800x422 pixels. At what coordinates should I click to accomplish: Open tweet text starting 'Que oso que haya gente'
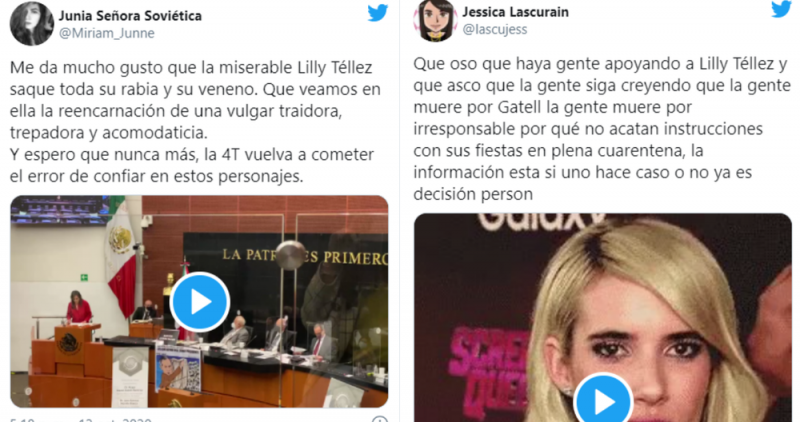(602, 129)
